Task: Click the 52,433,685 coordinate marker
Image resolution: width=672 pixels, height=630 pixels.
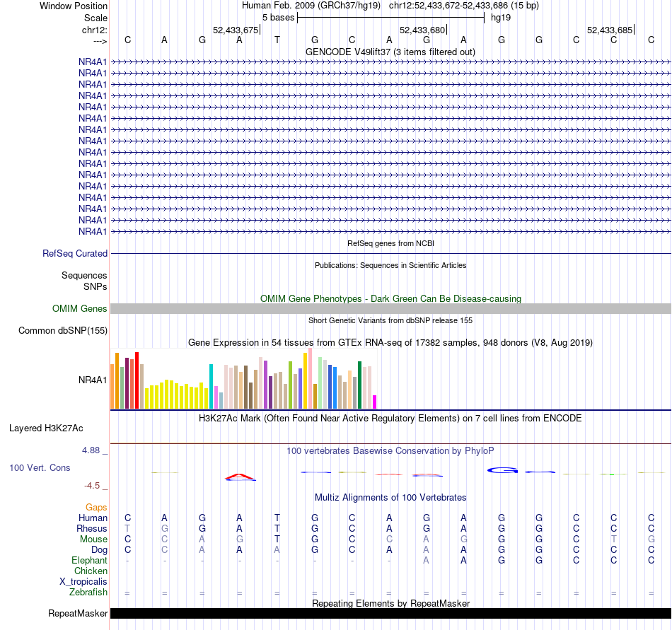Action: (610, 30)
